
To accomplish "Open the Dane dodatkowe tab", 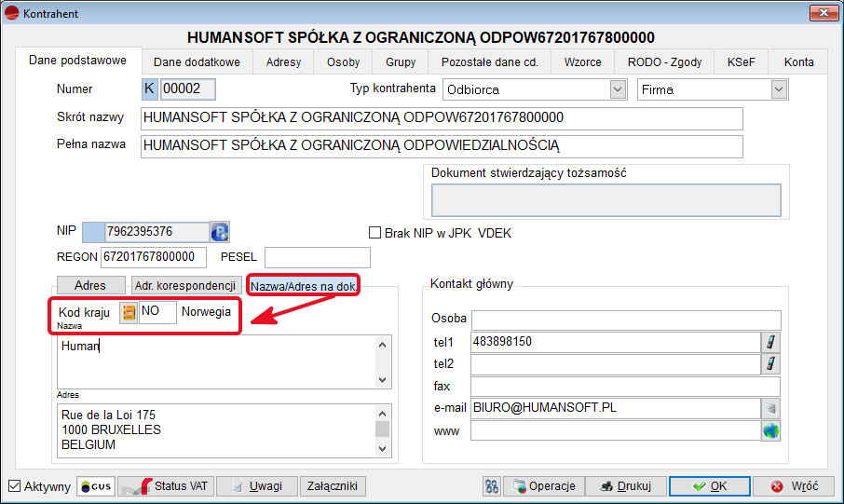I will pyautogui.click(x=197, y=61).
